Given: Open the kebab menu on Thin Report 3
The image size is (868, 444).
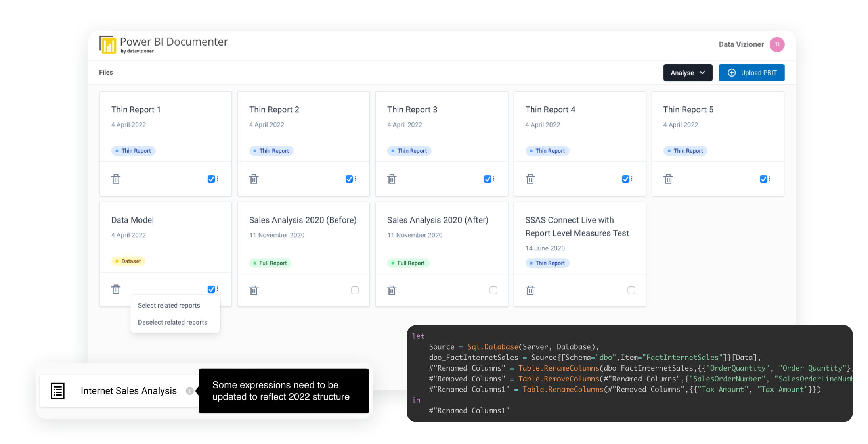Looking at the screenshot, I should tap(493, 179).
